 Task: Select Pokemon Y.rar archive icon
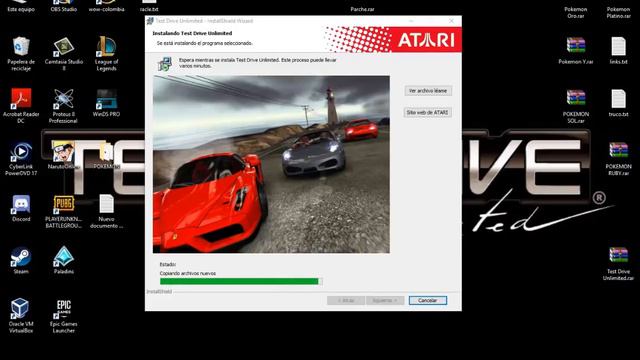(576, 50)
